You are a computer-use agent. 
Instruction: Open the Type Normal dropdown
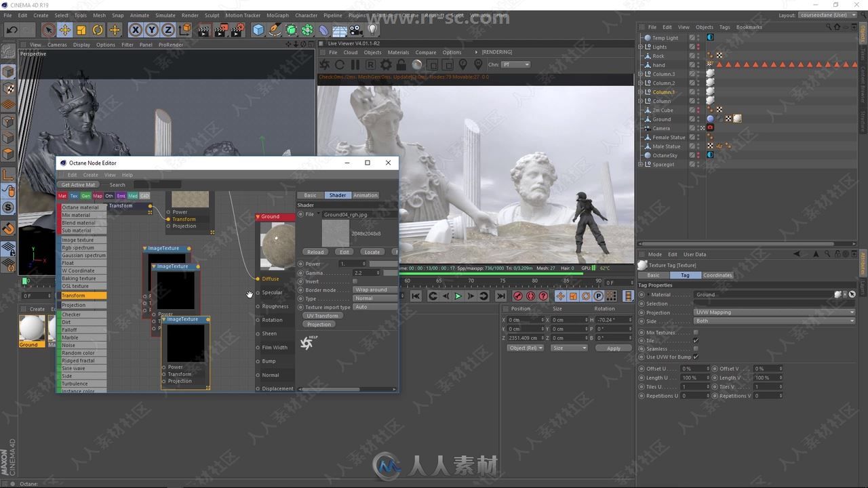pos(375,299)
